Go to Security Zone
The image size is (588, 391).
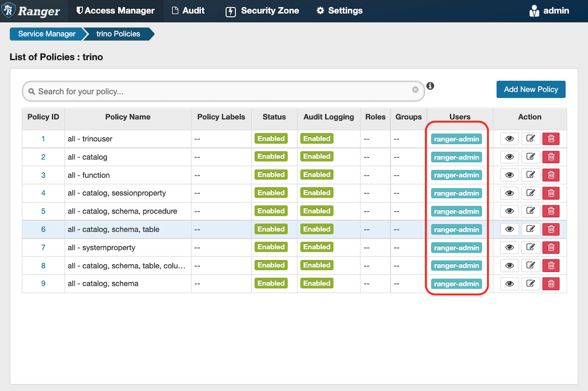click(262, 11)
